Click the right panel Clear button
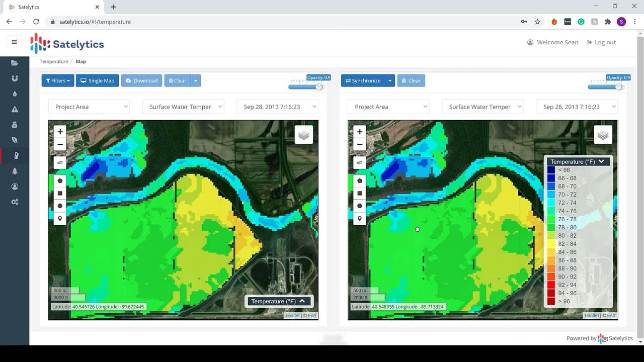Screen dimensions: 644x362 (411, 80)
